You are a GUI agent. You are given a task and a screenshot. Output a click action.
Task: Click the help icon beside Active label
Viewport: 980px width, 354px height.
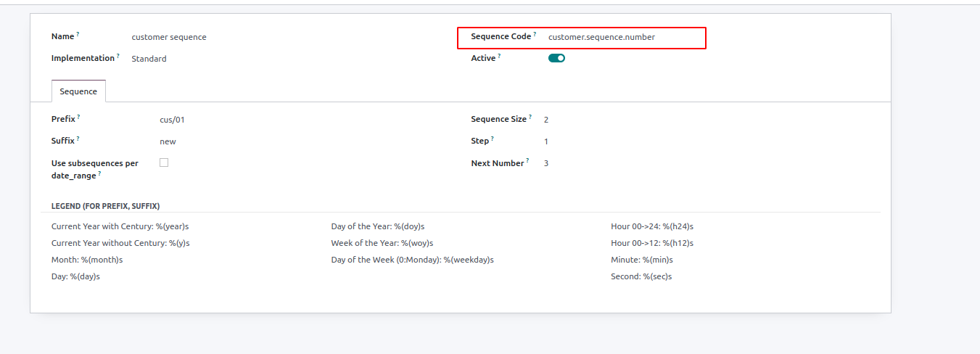(500, 56)
